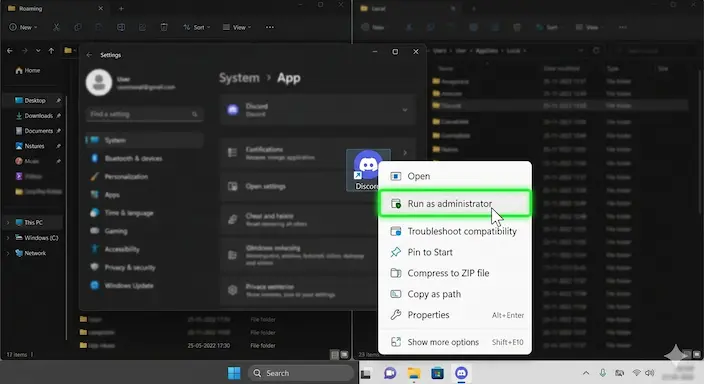
Task: Open Gaming settings
Action: pos(144,231)
